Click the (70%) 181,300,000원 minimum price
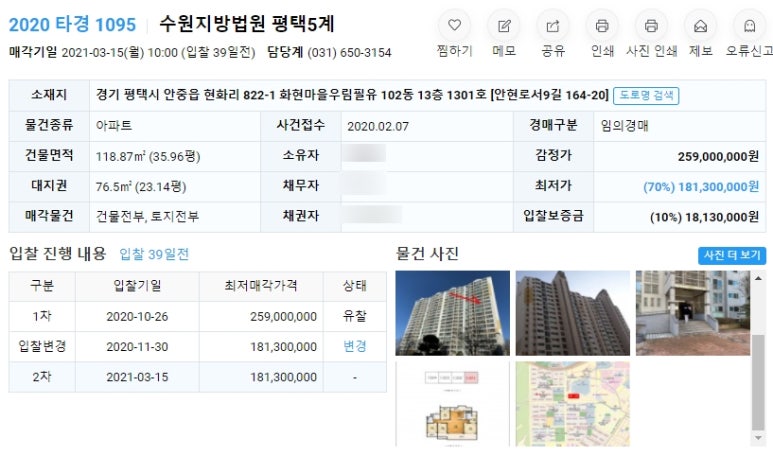This screenshot has width=773, height=456. (701, 187)
